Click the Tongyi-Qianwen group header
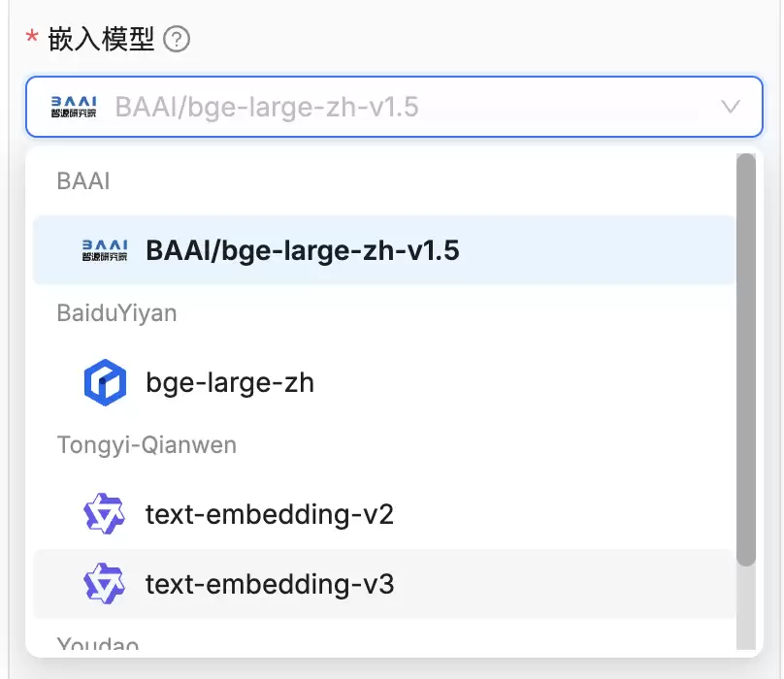 (147, 445)
